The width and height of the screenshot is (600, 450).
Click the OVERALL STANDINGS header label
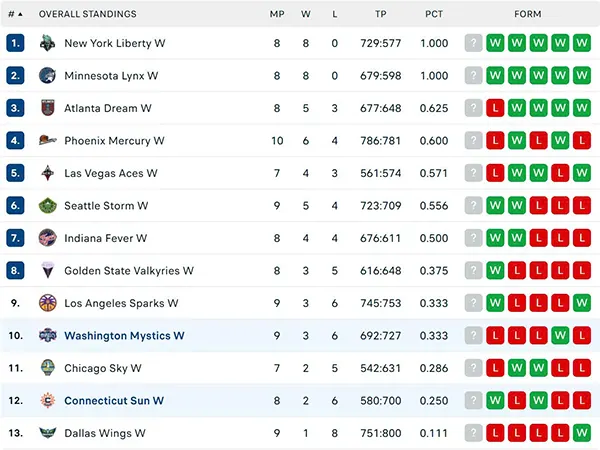(88, 14)
